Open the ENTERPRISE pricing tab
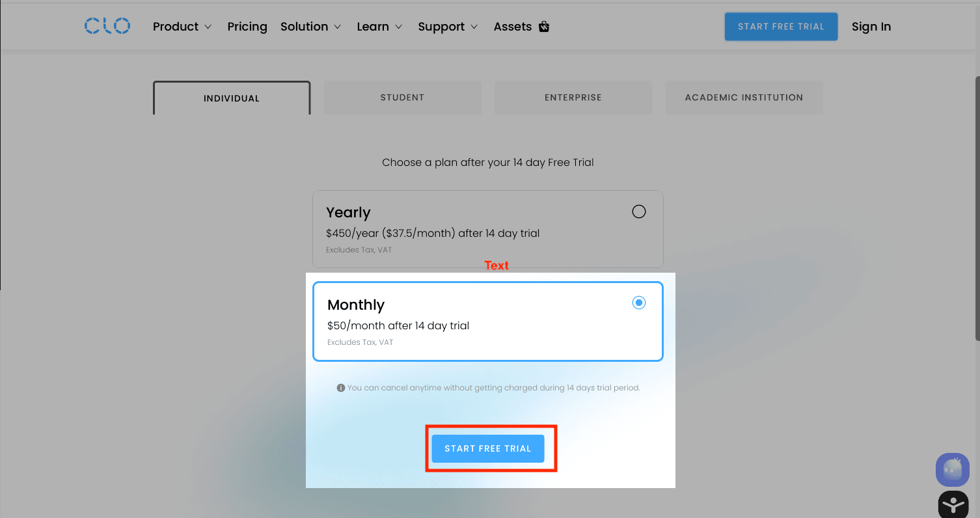The image size is (980, 518). [x=573, y=97]
